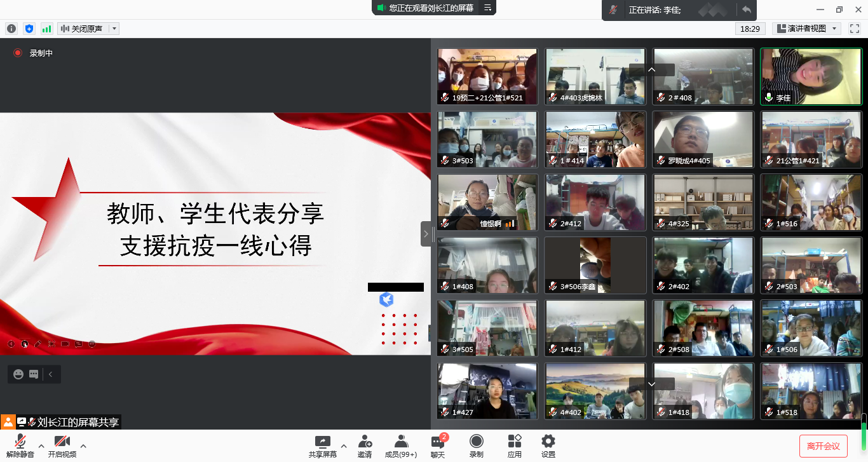868x462 pixels.
Task: Open the Chat (聊天) panel
Action: click(438, 445)
